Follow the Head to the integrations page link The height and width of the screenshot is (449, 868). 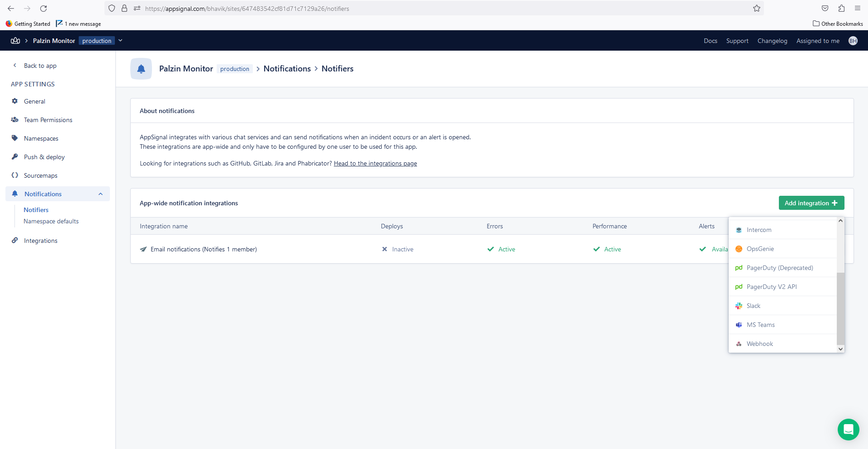375,164
